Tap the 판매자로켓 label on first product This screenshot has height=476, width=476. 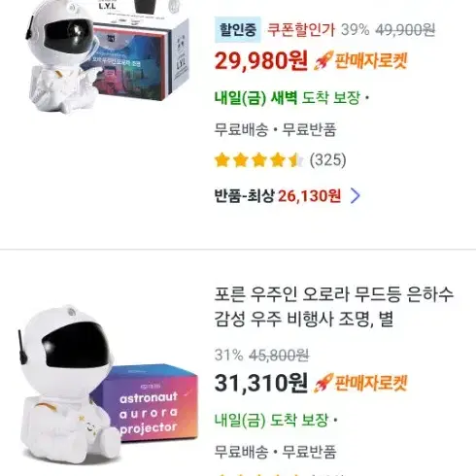click(371, 60)
